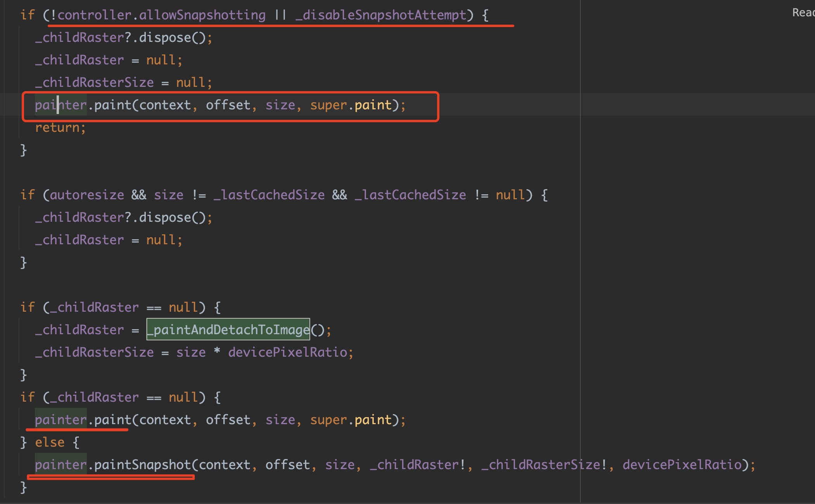Click devicePixelRatio argument in paintSnapshot call
This screenshot has width=815, height=504.
[x=682, y=465]
